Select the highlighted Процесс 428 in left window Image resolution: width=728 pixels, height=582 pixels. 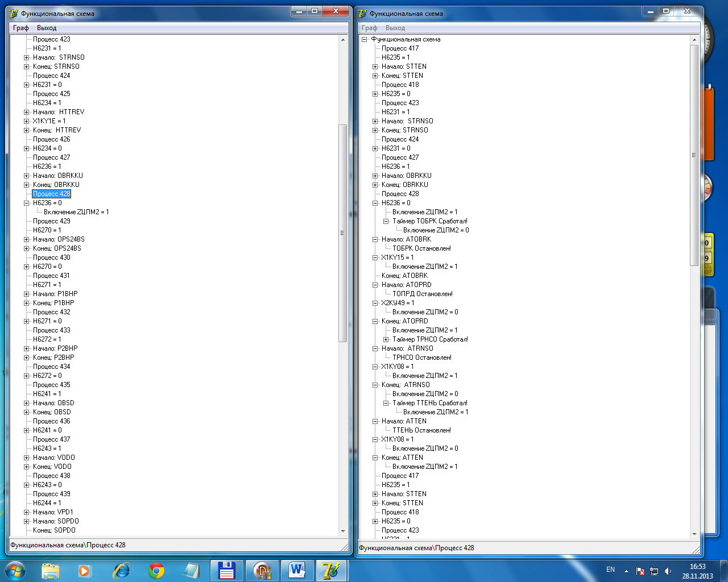52,194
